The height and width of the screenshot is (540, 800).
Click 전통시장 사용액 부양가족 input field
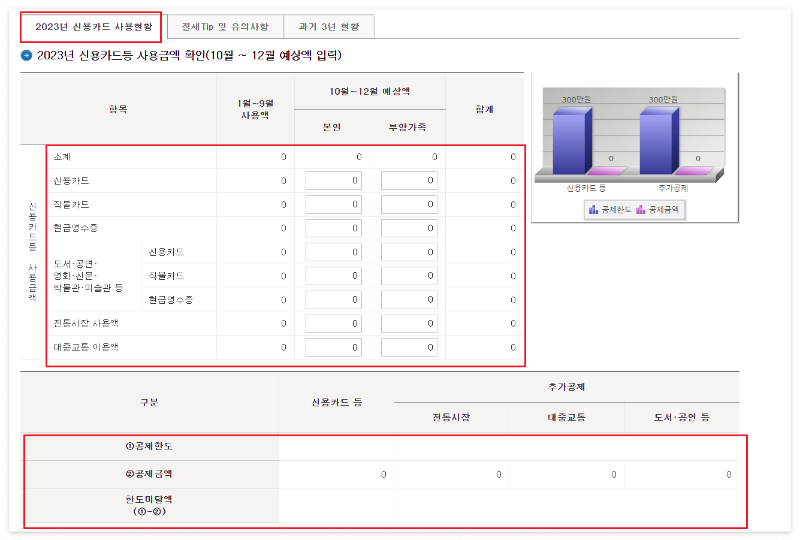(409, 324)
